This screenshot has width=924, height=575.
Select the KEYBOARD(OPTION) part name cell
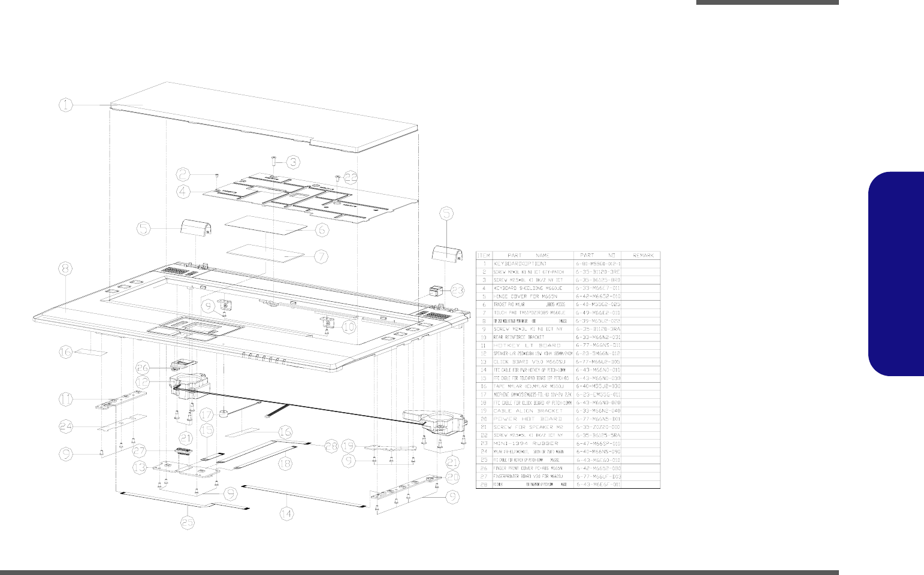point(533,264)
